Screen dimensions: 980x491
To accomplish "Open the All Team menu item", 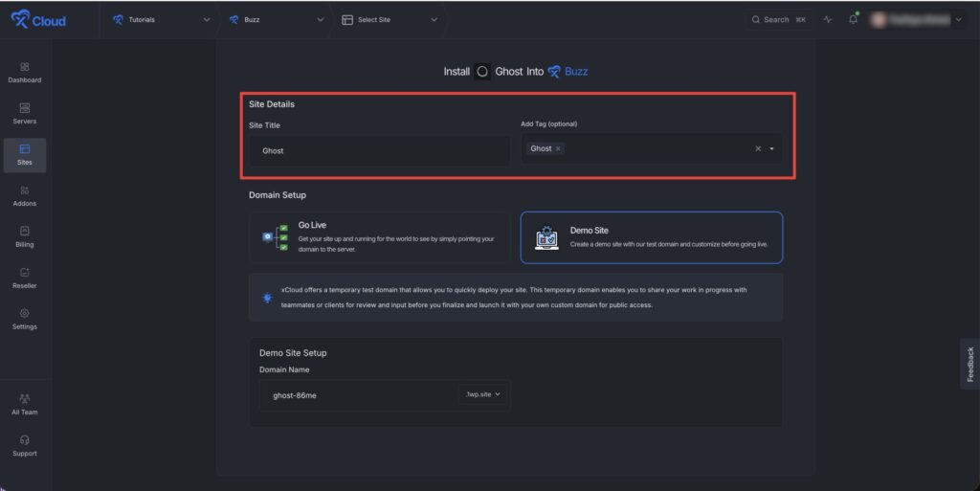I will pyautogui.click(x=24, y=405).
